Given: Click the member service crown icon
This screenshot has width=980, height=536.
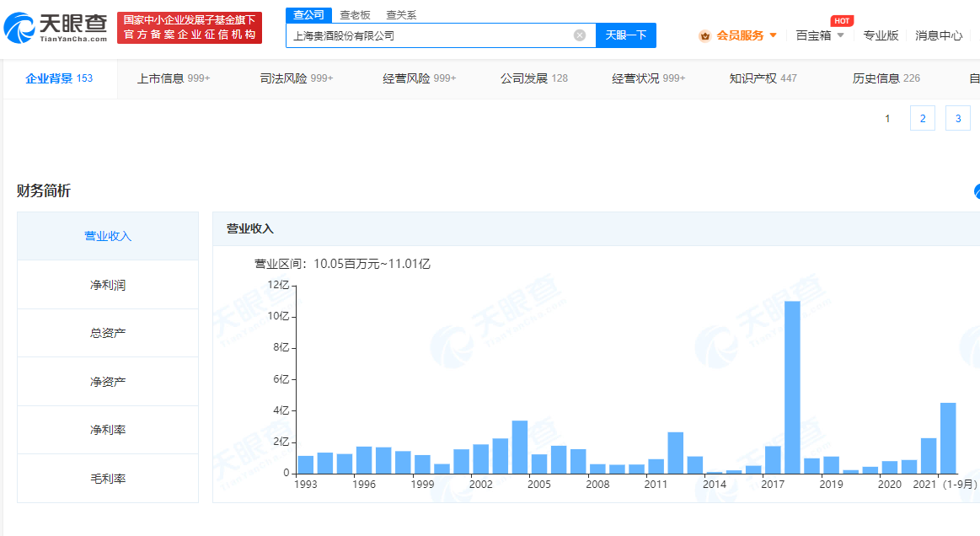Looking at the screenshot, I should pyautogui.click(x=704, y=35).
